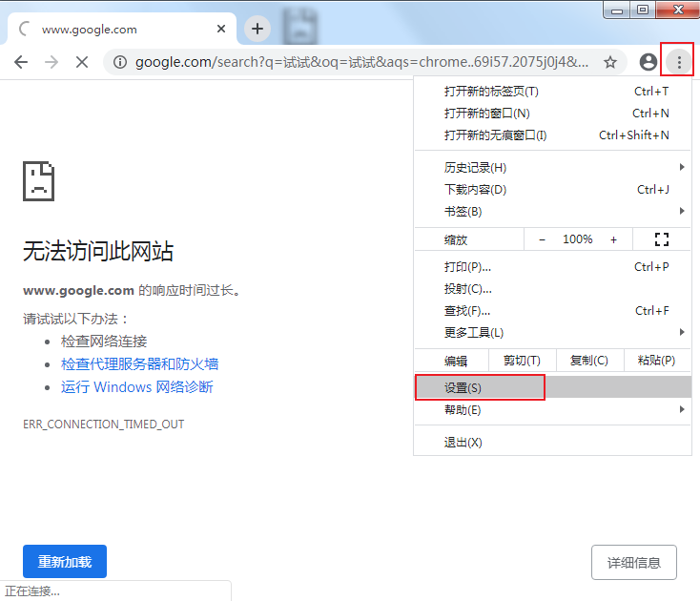Viewport: 700px width, 601px height.
Task: Choose 打印(P)... from menu
Action: [553, 267]
